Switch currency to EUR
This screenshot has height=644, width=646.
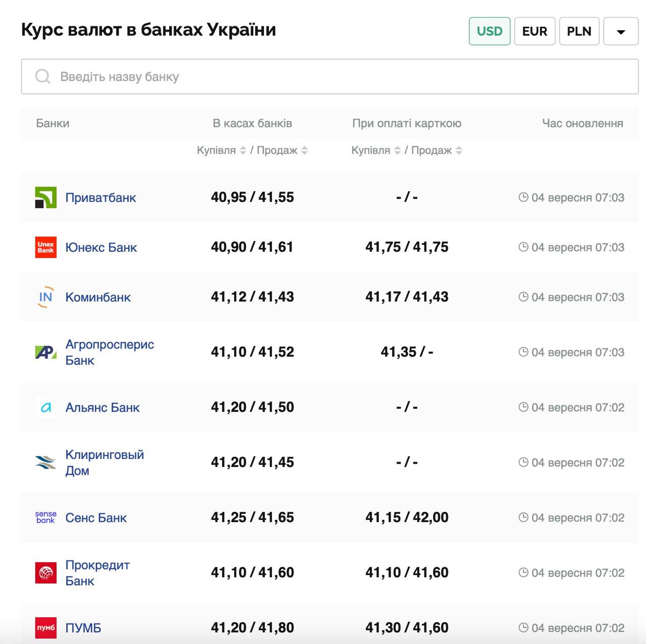[x=534, y=31]
